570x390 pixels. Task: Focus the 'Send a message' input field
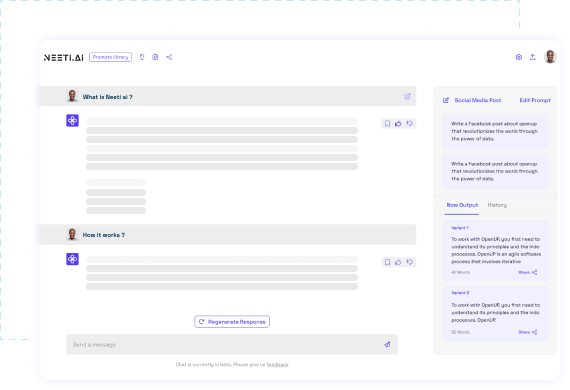click(232, 344)
